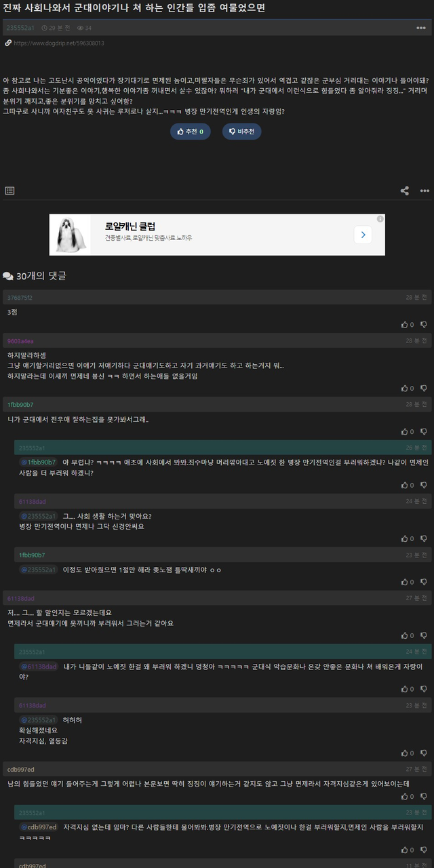Downvote the post with 비추천 button

[241, 132]
